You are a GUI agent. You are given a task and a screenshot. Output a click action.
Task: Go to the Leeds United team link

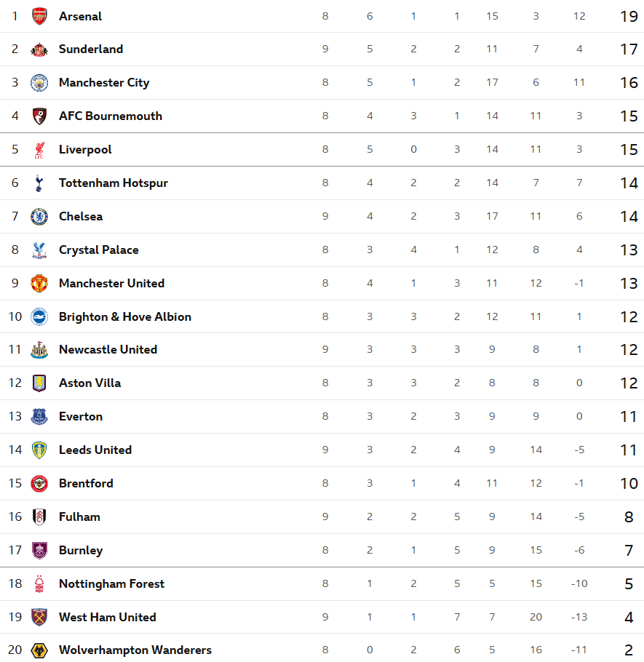coord(95,450)
